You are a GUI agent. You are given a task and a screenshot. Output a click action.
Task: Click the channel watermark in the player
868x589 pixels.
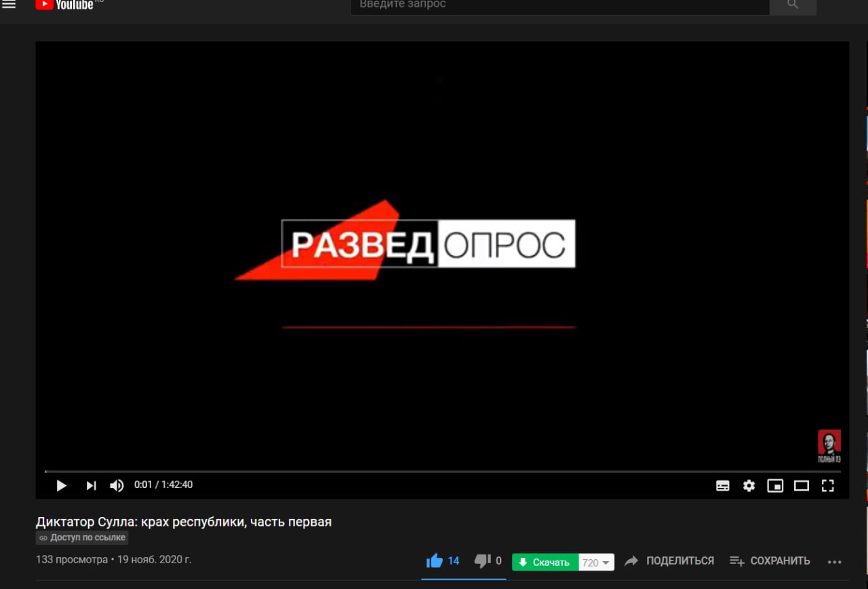coord(829,446)
